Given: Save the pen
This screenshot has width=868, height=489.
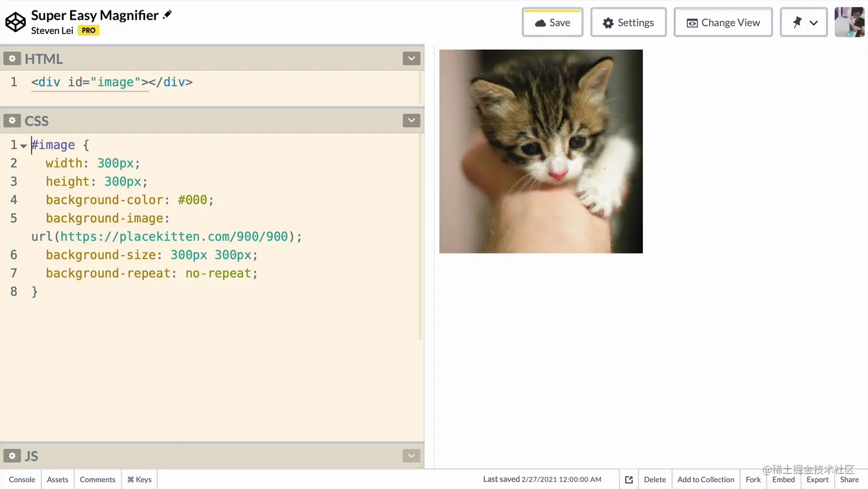Looking at the screenshot, I should [x=552, y=22].
